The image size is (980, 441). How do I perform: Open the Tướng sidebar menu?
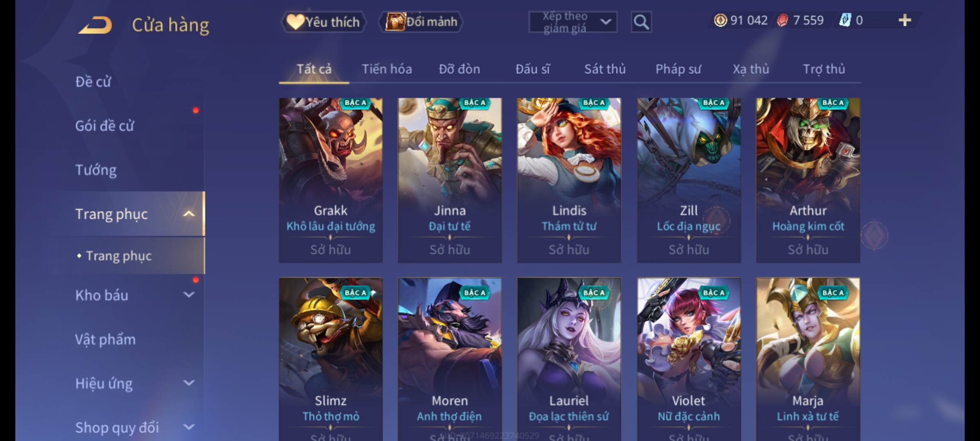96,170
